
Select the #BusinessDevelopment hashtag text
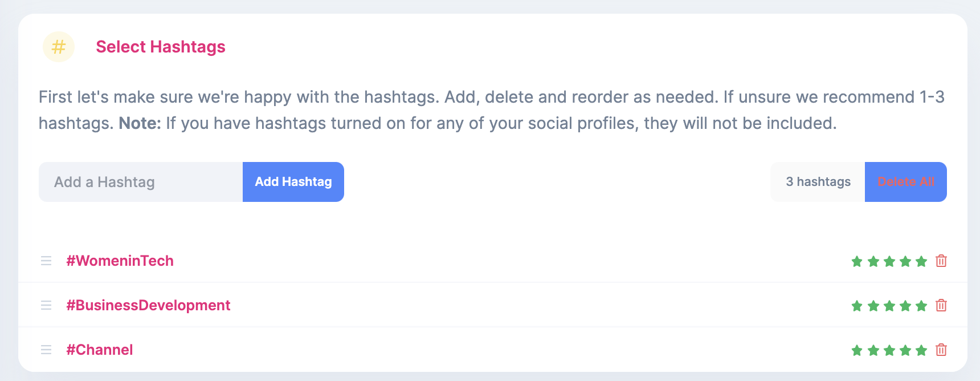148,305
